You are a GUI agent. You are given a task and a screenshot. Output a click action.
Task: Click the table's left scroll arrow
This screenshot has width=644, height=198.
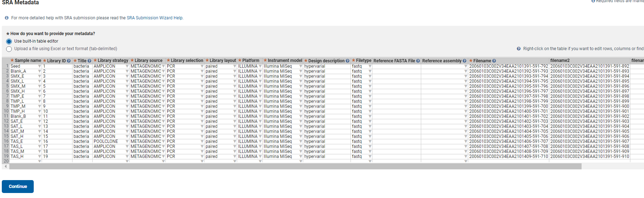click(x=6, y=166)
